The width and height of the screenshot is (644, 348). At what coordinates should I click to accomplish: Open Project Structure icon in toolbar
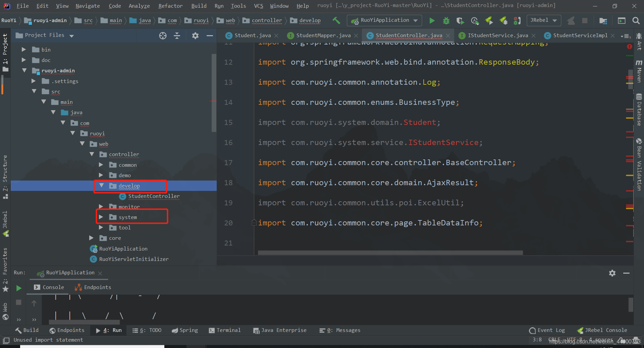(603, 21)
